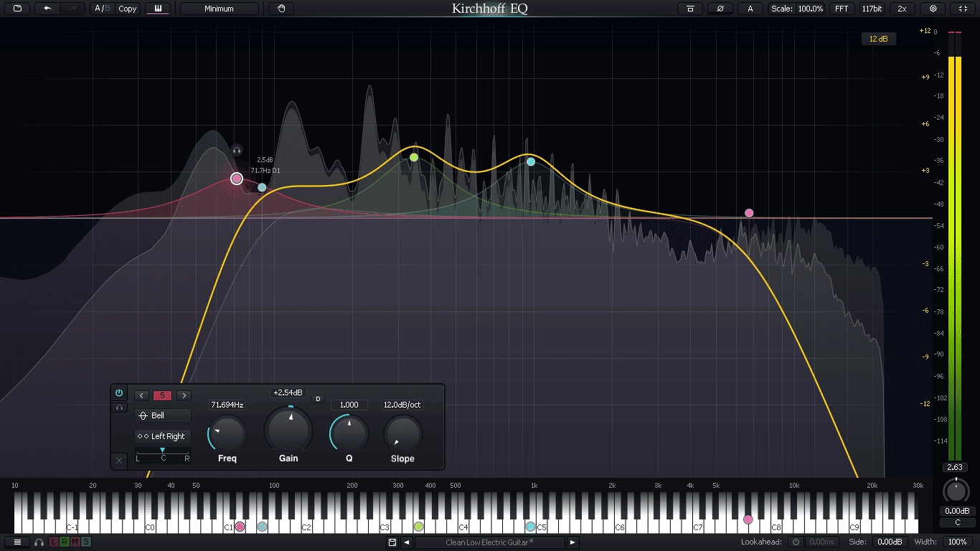Viewport: 980px width, 551px height.
Task: Toggle the Lookahead power button
Action: coord(795,542)
